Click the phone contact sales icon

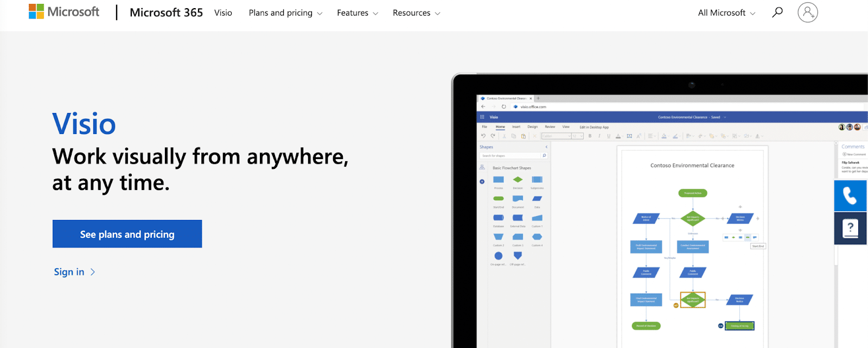850,195
